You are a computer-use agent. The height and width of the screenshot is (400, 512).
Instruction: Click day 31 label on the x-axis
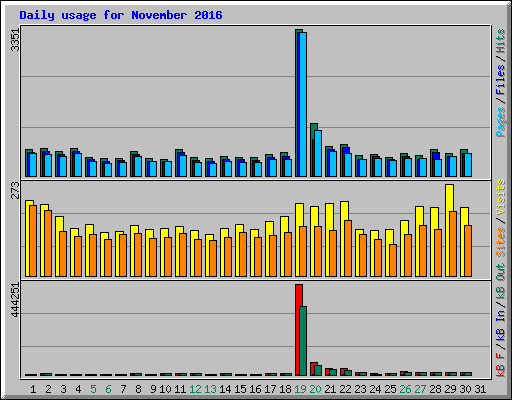click(480, 389)
